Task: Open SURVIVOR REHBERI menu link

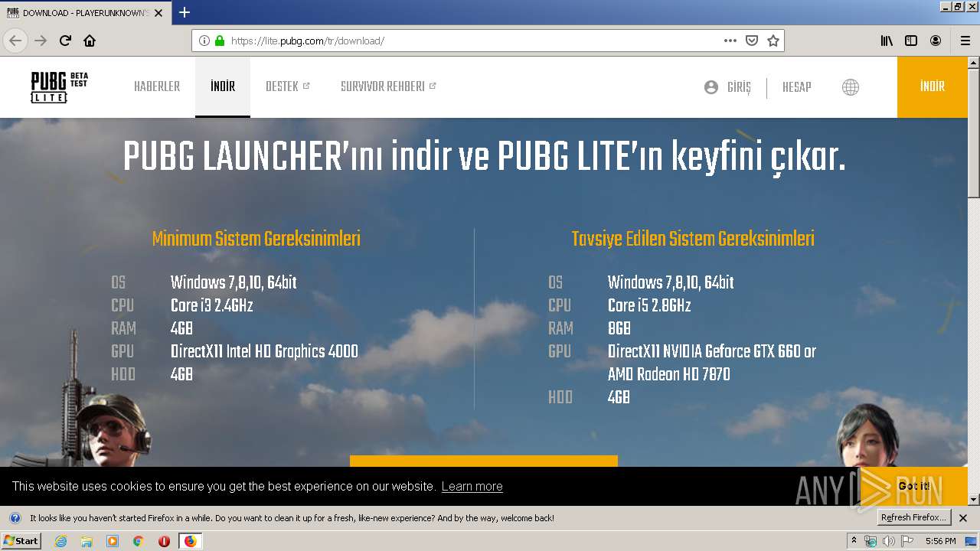Action: click(x=388, y=86)
